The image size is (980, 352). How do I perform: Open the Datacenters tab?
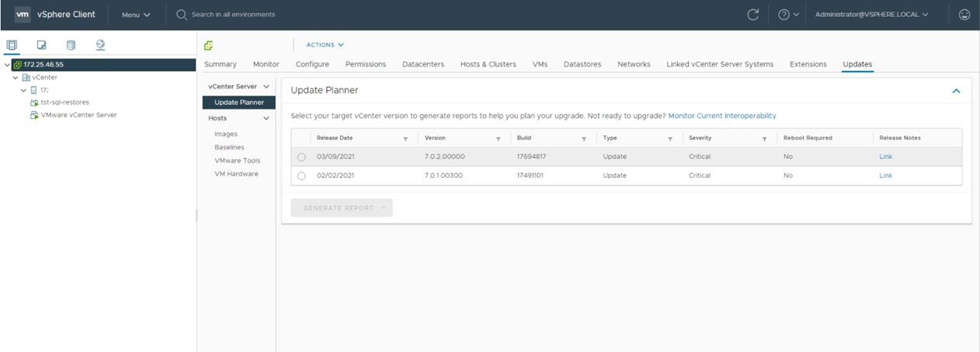click(423, 64)
